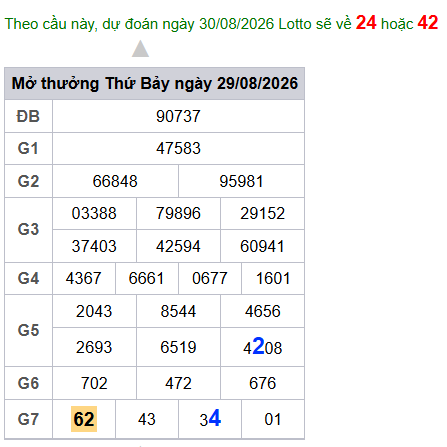Select G4 number 4367
The image size is (447, 447).
point(83,278)
